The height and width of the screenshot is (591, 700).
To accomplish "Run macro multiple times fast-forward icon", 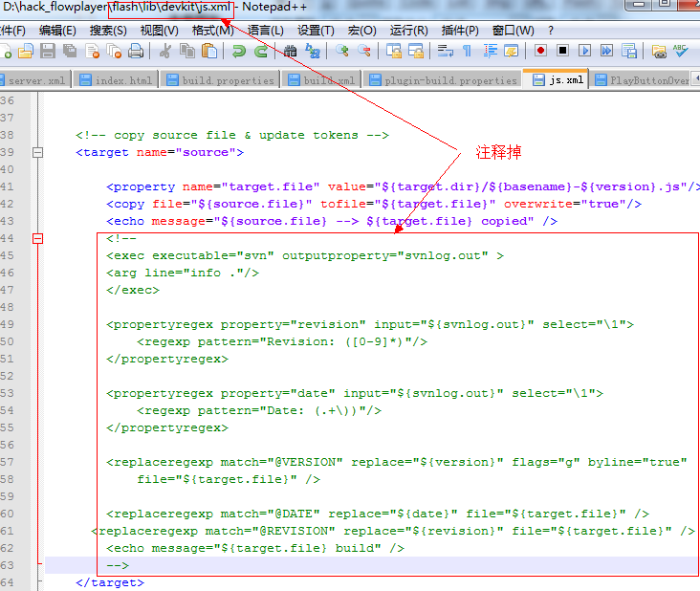I will (606, 51).
